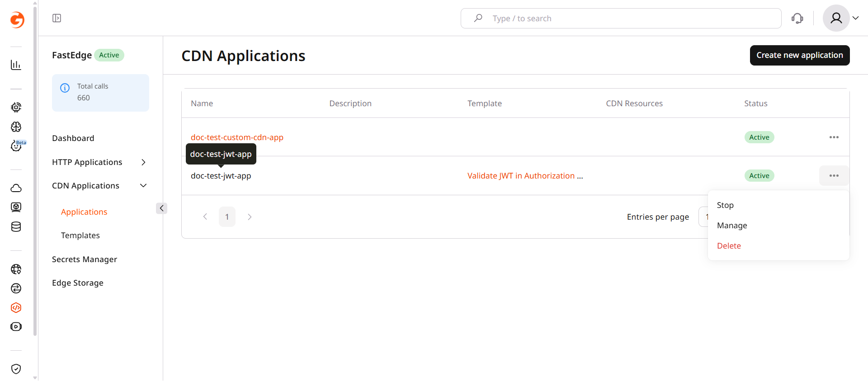Screen dimensions: 868x381
Task: Focus the Type / to search field
Action: coord(621,18)
